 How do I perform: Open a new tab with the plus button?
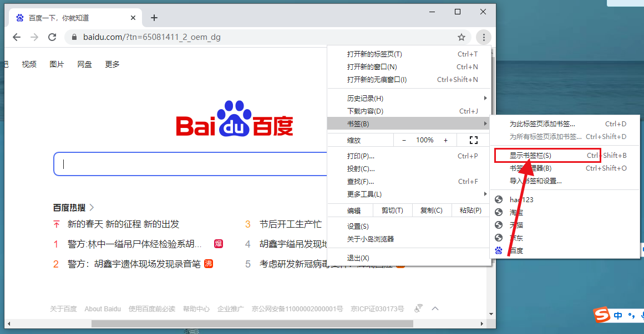point(154,18)
